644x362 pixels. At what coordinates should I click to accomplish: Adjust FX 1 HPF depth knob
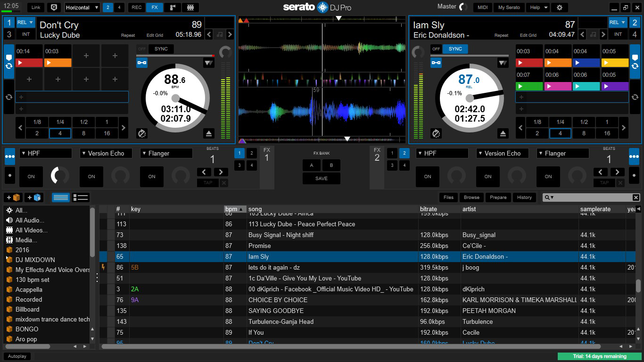click(59, 175)
